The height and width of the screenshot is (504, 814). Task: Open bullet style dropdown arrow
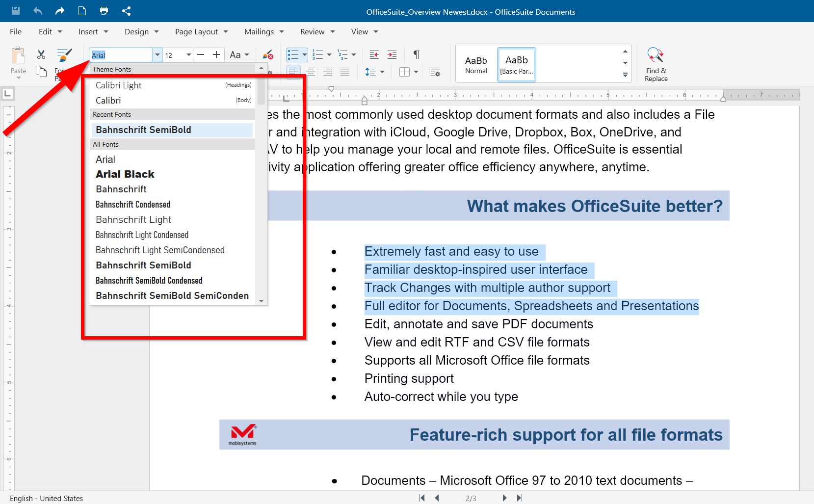[x=305, y=54]
